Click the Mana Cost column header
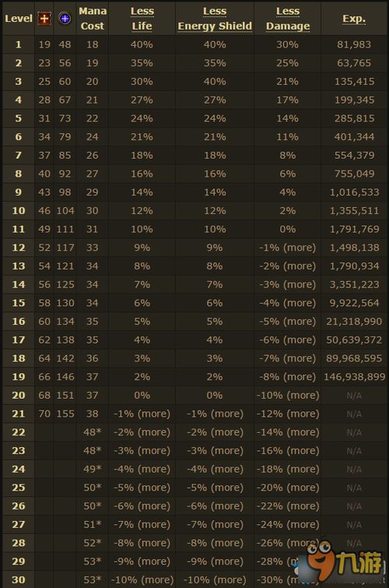Screen dimensions: 389x588 click(93, 19)
